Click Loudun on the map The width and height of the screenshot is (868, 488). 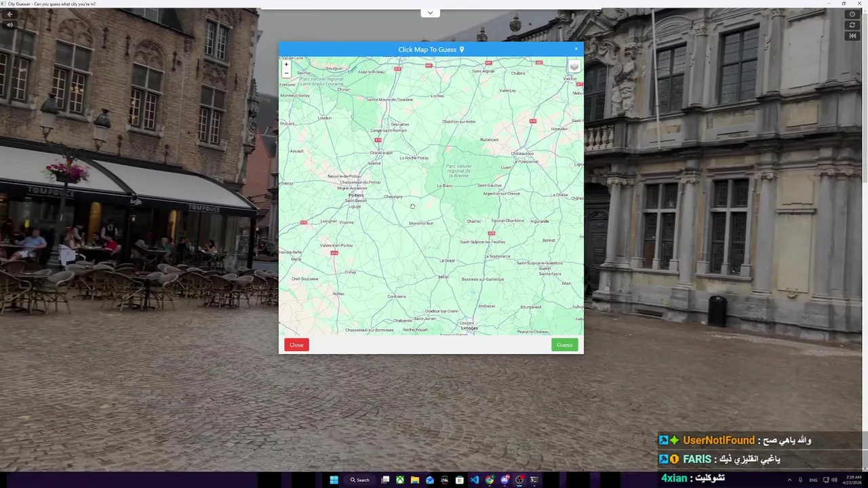click(x=324, y=118)
